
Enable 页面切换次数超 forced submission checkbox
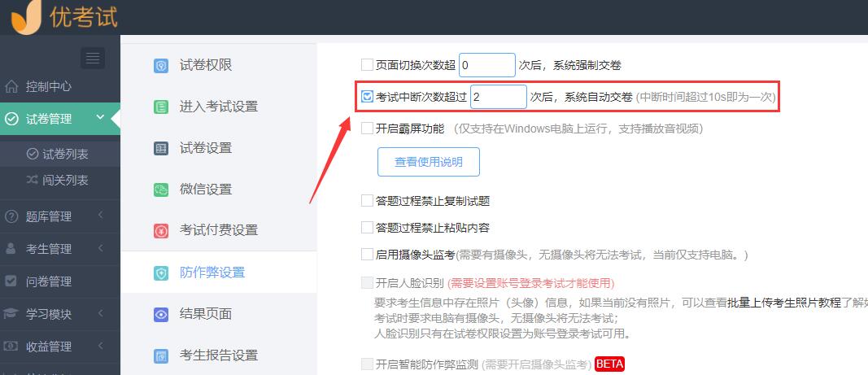click(x=367, y=65)
